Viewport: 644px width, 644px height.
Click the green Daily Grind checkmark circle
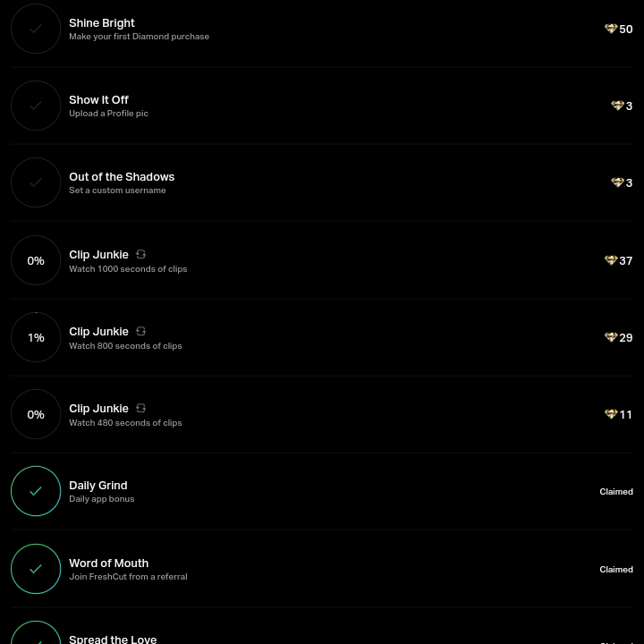coord(36,491)
